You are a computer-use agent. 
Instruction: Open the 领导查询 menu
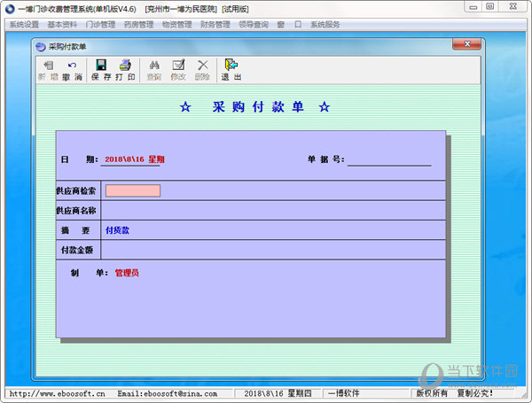[x=254, y=25]
